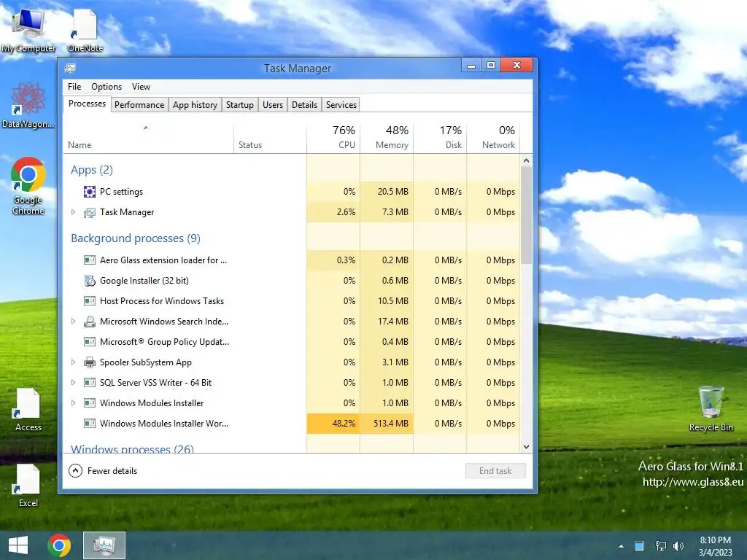Expand the Task Manager process row
Image resolution: width=747 pixels, height=560 pixels.
(x=74, y=212)
